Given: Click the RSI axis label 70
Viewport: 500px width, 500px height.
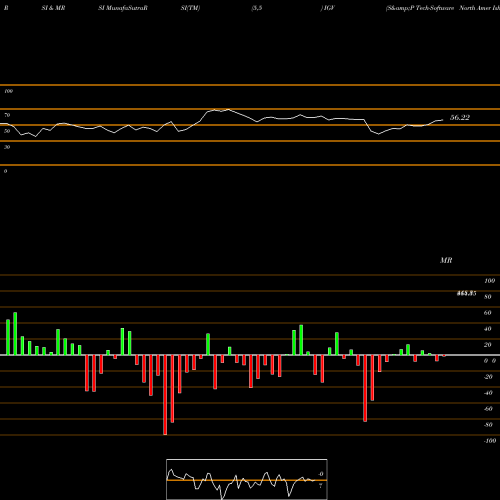Looking at the screenshot, I should point(7,115).
